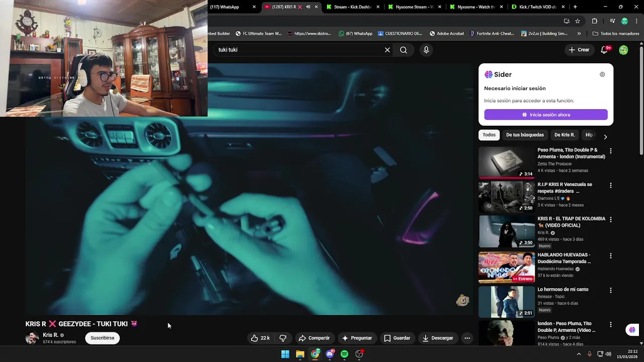Mute the KRIS R tab audio

click(x=308, y=7)
